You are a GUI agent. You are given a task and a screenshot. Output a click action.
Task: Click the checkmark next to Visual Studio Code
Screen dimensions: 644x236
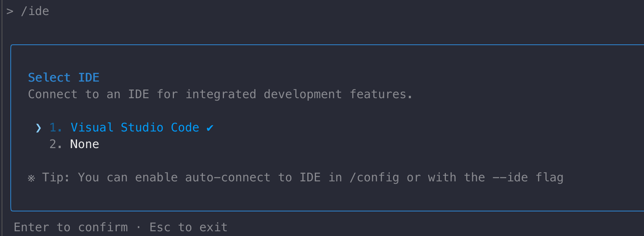(x=210, y=128)
